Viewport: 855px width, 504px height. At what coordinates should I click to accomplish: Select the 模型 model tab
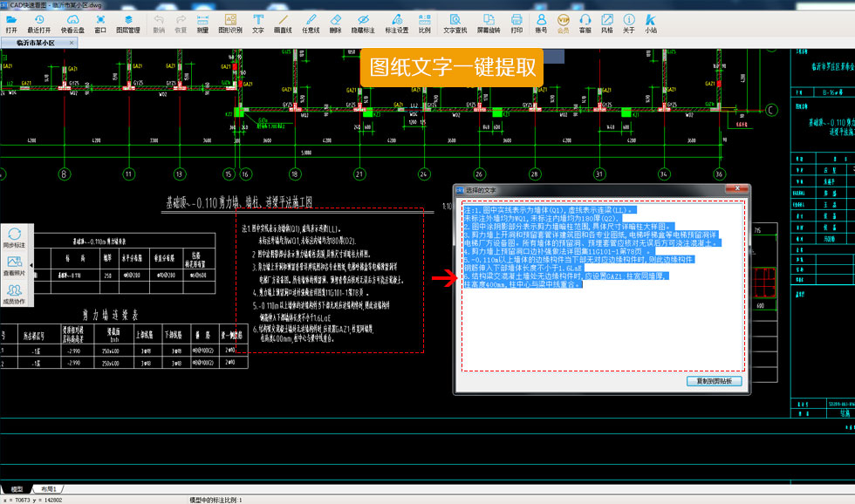[16, 489]
